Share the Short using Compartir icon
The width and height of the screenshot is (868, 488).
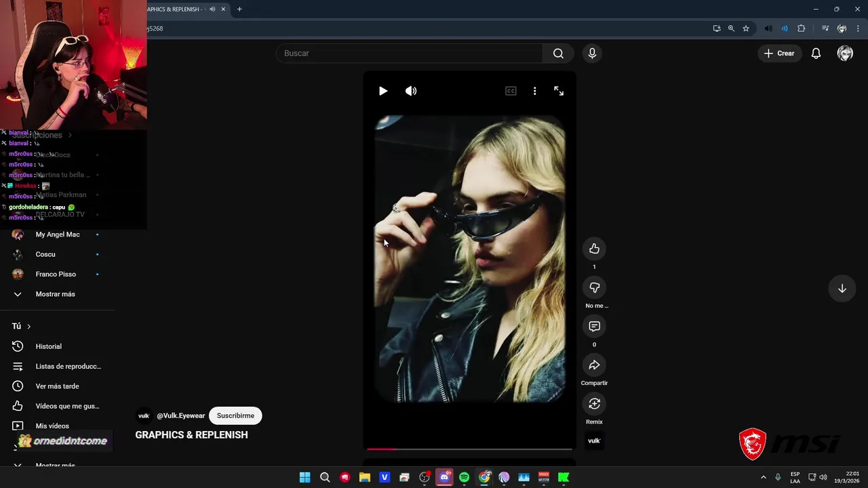pyautogui.click(x=594, y=365)
